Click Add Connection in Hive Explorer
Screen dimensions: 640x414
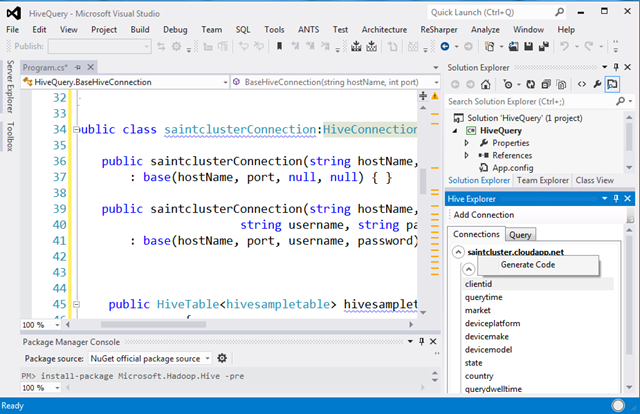click(486, 215)
